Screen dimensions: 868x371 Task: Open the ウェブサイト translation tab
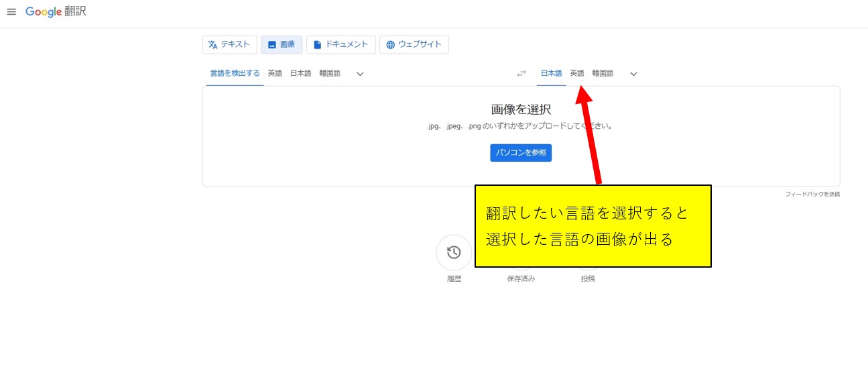(414, 45)
